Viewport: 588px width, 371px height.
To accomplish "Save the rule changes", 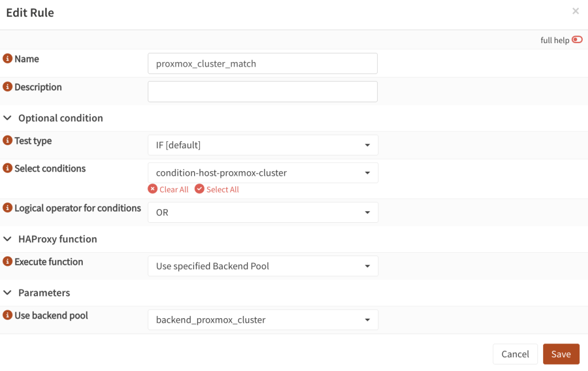I will pyautogui.click(x=561, y=354).
